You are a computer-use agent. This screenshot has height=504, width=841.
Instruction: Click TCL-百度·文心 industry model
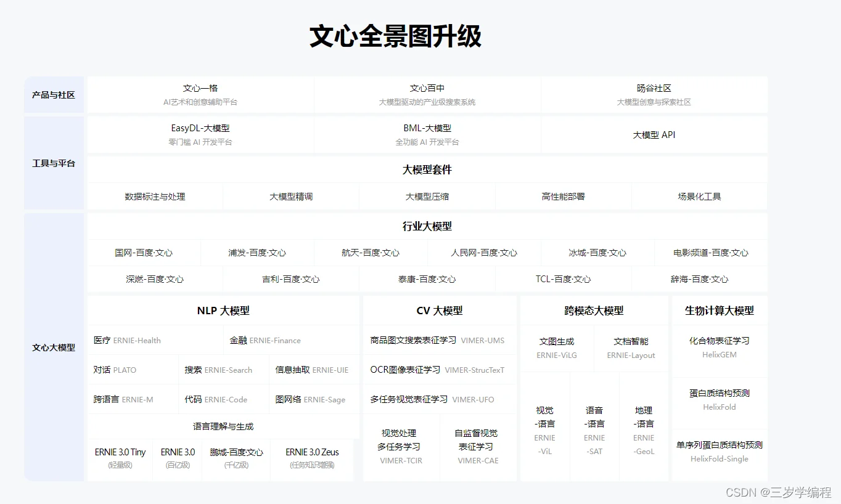click(x=564, y=279)
